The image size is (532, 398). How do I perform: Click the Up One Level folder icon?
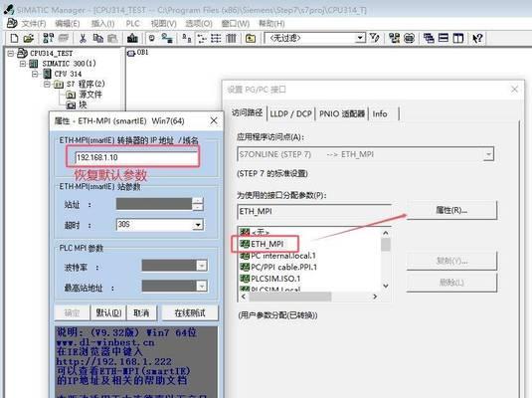(251, 38)
